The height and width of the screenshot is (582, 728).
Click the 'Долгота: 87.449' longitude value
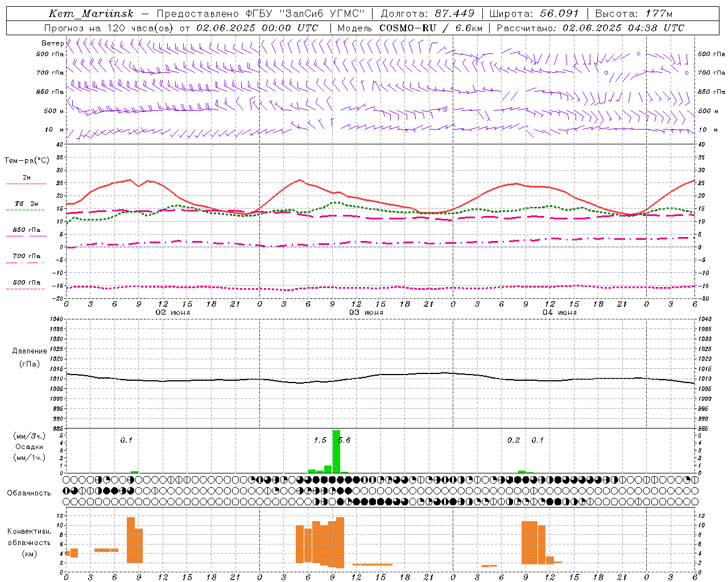[x=427, y=14]
